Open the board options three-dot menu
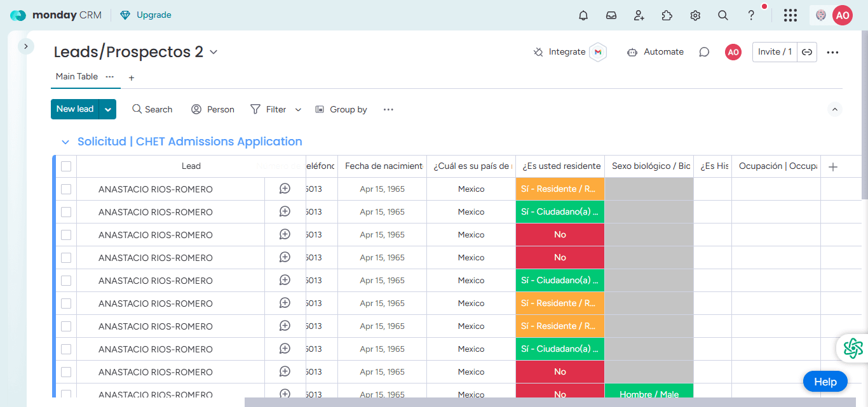 click(833, 52)
